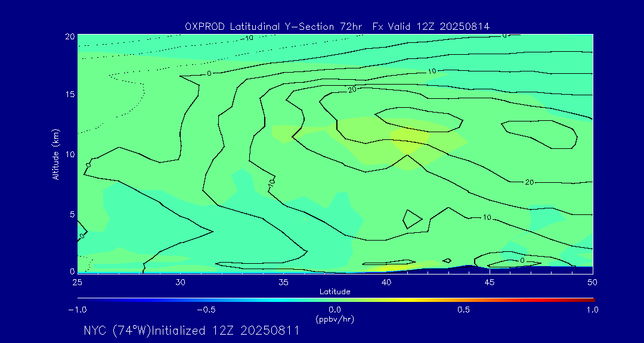
Task: Click the latitude 30 tick label
Action: point(180,282)
